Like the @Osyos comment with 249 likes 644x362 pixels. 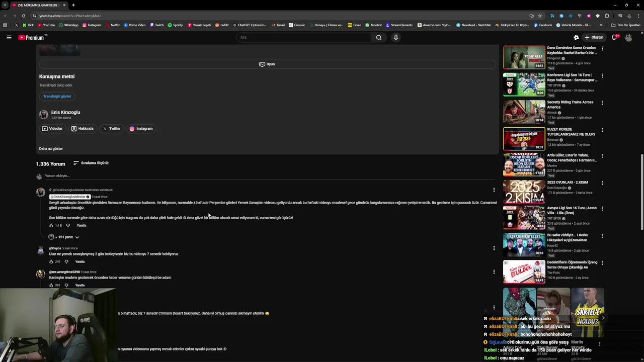[x=51, y=261]
